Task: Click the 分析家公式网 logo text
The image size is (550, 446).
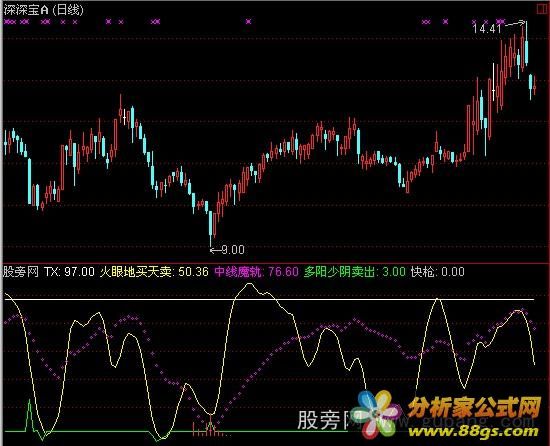Action: (474, 408)
